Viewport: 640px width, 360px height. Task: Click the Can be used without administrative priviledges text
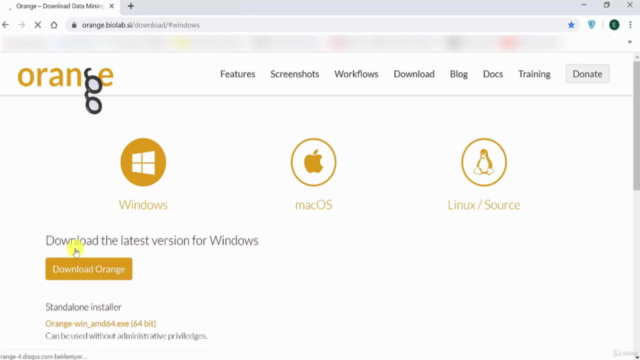click(x=126, y=336)
